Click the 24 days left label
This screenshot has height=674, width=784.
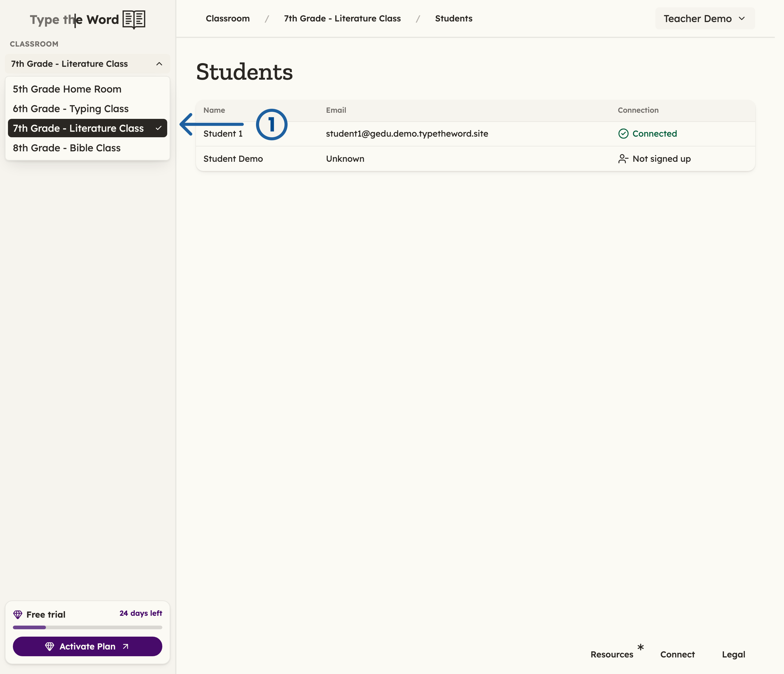coord(141,613)
